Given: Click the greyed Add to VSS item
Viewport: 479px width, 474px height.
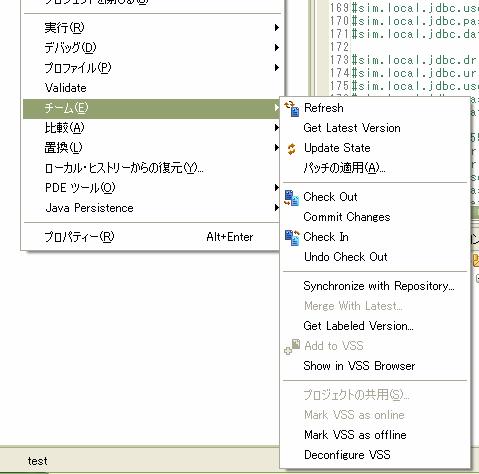Looking at the screenshot, I should pos(375,346).
